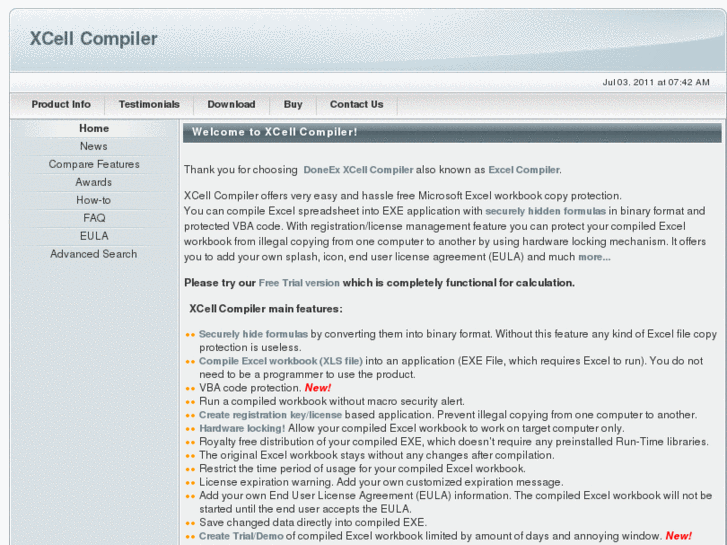Click the XCell Compiler site title
The width and height of the screenshot is (727, 545).
tap(94, 38)
